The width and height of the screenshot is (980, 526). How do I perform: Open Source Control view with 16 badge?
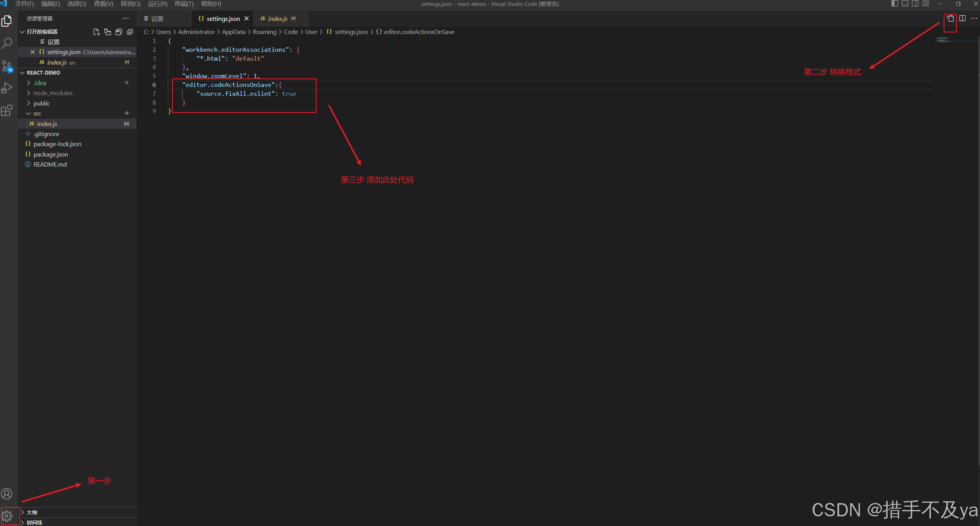click(x=7, y=66)
